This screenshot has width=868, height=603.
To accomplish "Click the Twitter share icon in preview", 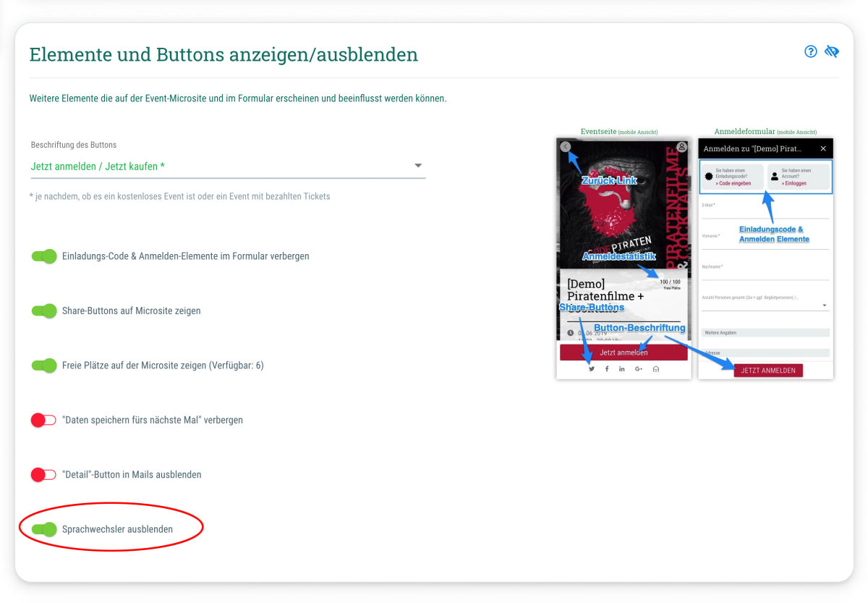I will click(591, 369).
